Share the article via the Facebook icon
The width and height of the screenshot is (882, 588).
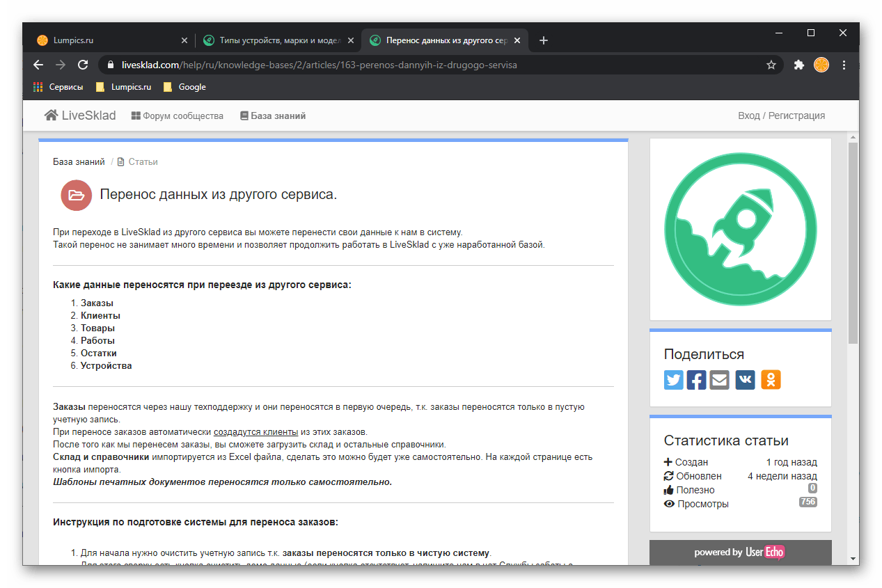click(x=696, y=380)
